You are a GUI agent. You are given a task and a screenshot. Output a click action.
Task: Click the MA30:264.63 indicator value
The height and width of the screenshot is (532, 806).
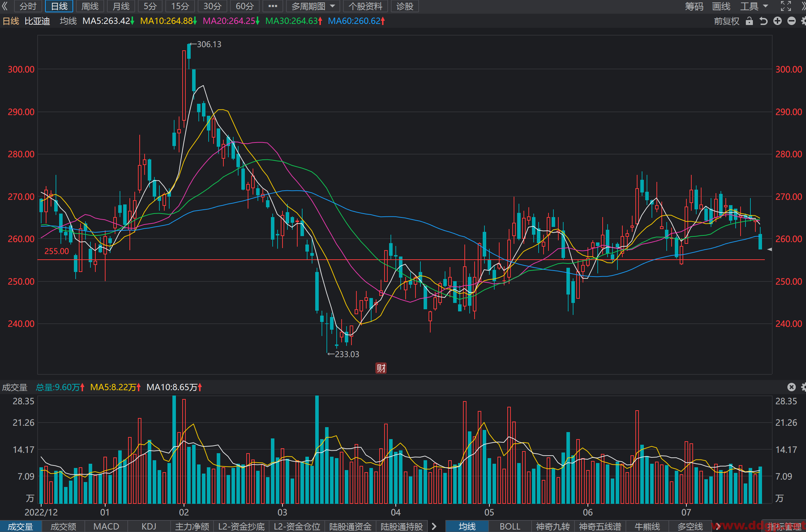click(x=294, y=21)
